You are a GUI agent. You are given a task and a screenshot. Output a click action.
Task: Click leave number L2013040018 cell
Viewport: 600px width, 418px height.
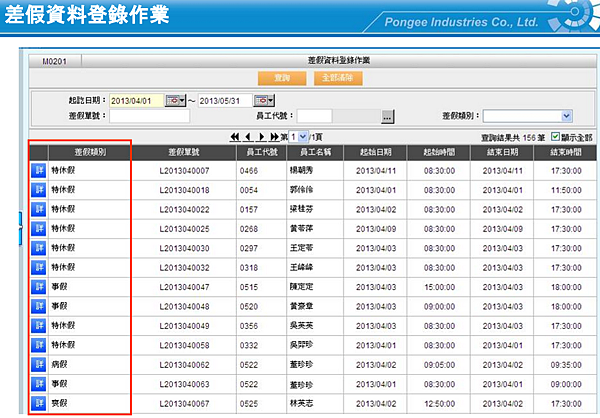[x=184, y=190]
